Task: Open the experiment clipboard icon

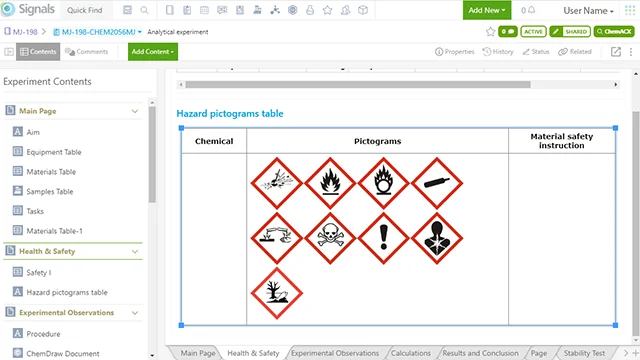Action: pos(187,10)
